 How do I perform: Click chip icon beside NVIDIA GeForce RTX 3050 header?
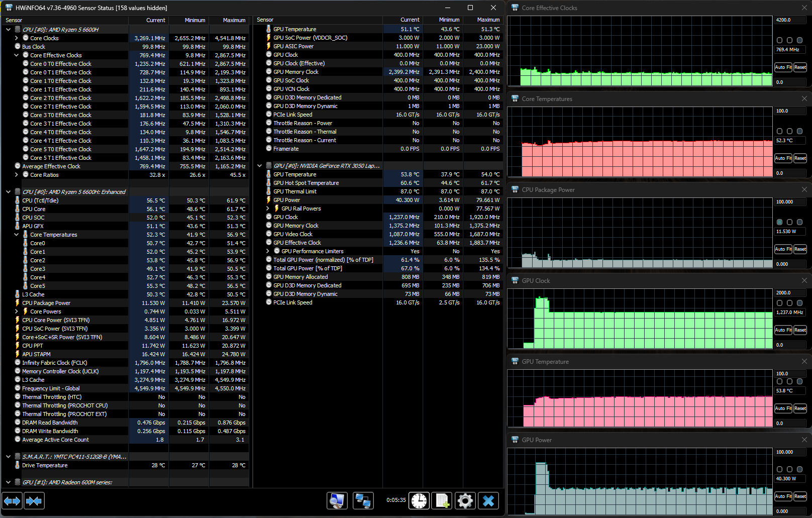click(x=269, y=166)
